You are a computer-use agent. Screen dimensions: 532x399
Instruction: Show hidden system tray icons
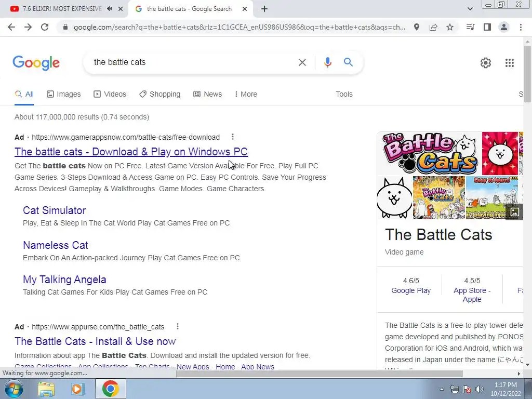point(442,389)
